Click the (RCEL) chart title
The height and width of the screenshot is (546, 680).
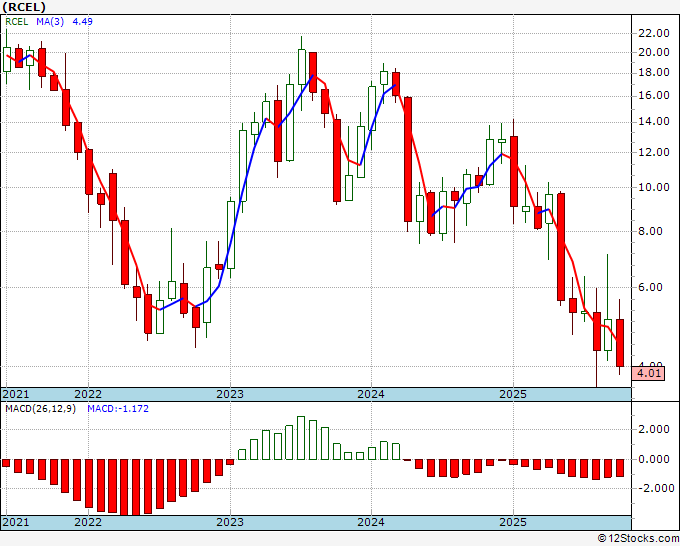click(x=24, y=7)
